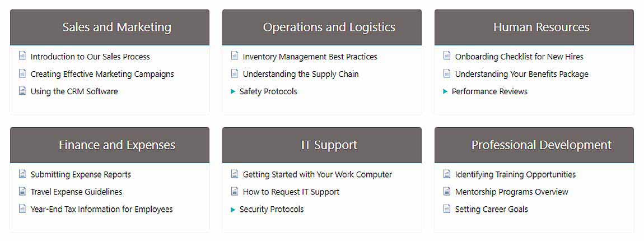Click document icon next to How to Request IT Support
Viewport: 644px width, 241px height.
pos(235,192)
